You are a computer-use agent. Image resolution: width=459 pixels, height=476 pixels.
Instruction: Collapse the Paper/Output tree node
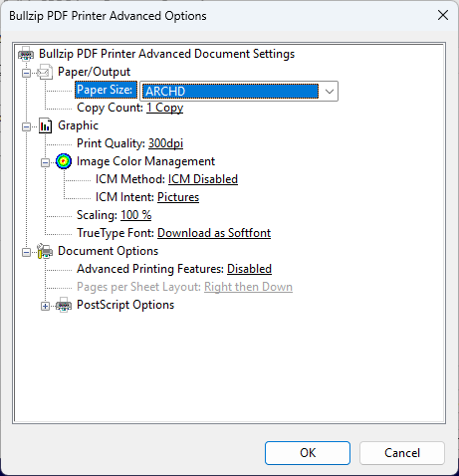point(26,73)
